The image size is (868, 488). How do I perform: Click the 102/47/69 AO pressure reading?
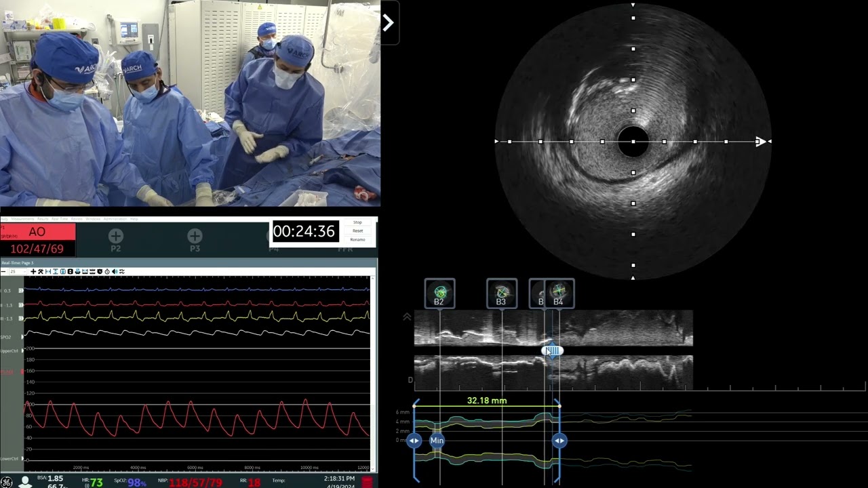click(x=37, y=249)
